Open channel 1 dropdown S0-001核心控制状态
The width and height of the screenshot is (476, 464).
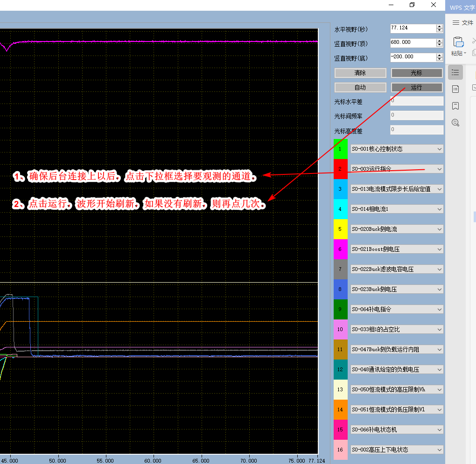tap(397, 149)
